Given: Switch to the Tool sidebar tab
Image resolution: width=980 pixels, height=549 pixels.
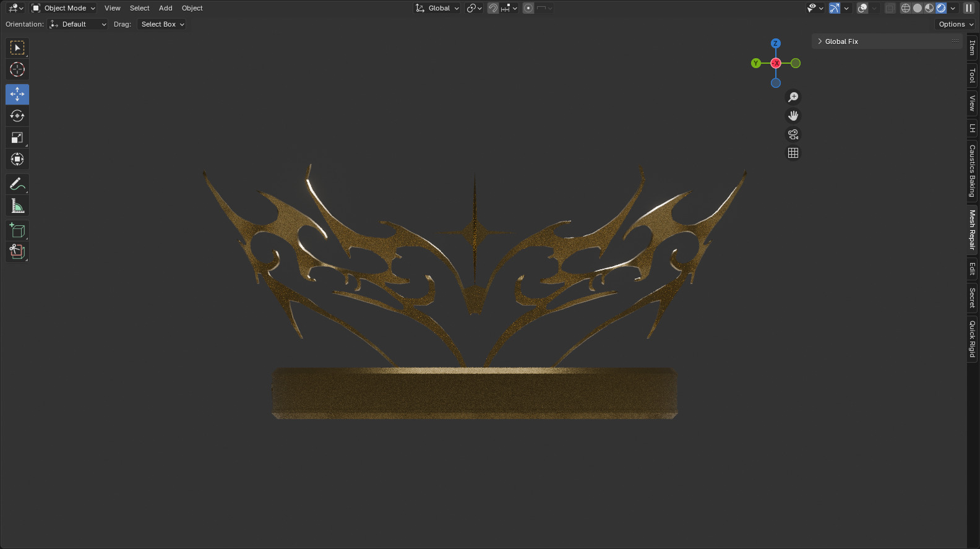Looking at the screenshot, I should (973, 76).
